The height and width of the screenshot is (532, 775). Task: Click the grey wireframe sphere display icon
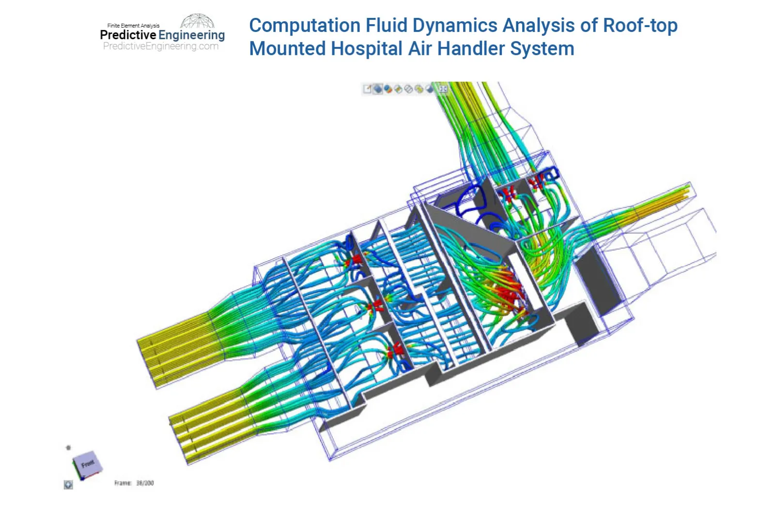point(408,89)
